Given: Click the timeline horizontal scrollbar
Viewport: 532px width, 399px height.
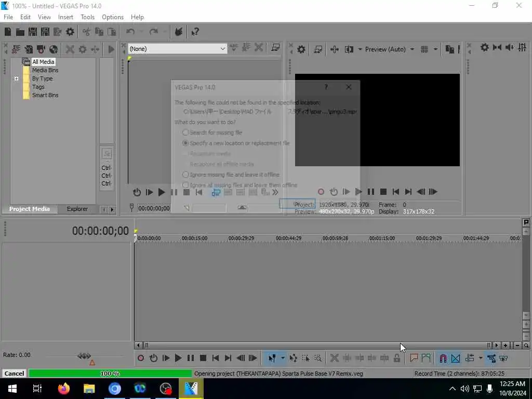Looking at the screenshot, I should [x=317, y=345].
